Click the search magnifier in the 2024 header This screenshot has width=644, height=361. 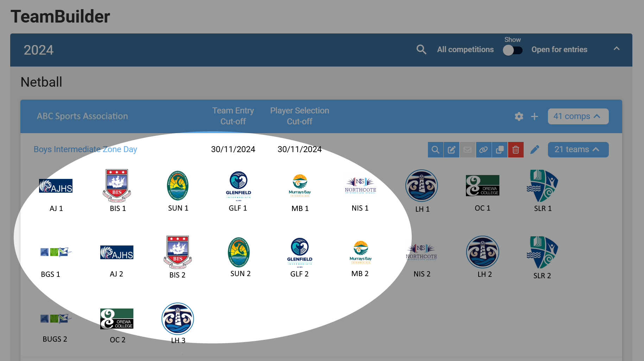tap(421, 50)
